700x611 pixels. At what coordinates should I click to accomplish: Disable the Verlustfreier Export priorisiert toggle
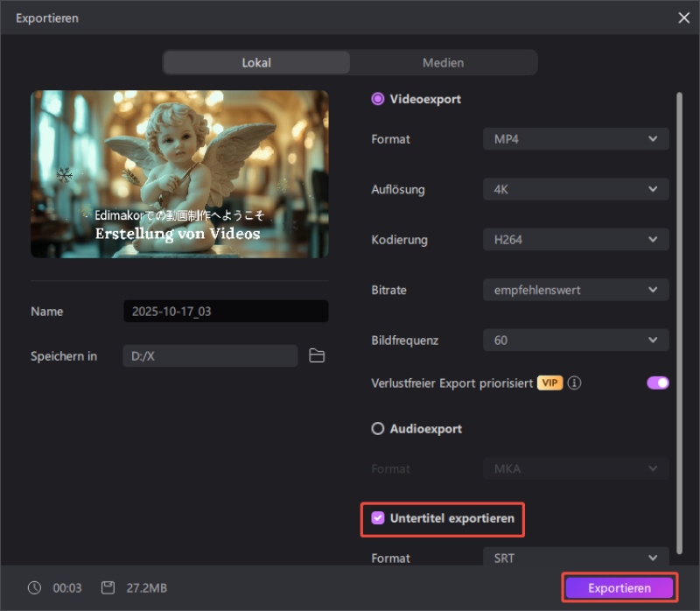tap(657, 383)
